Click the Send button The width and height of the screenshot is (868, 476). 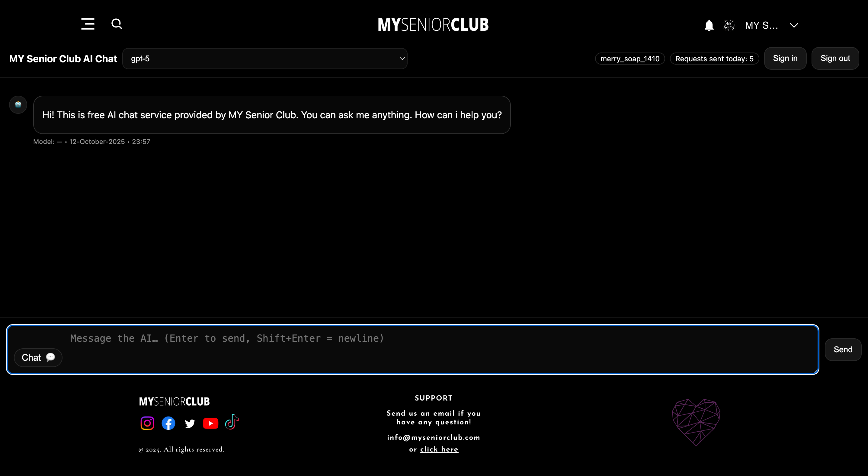[843, 350]
